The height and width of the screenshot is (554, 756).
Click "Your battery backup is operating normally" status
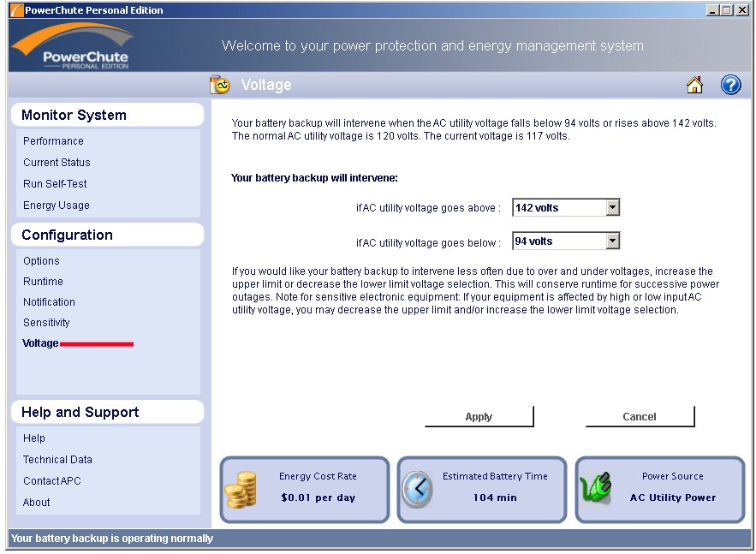(x=112, y=539)
